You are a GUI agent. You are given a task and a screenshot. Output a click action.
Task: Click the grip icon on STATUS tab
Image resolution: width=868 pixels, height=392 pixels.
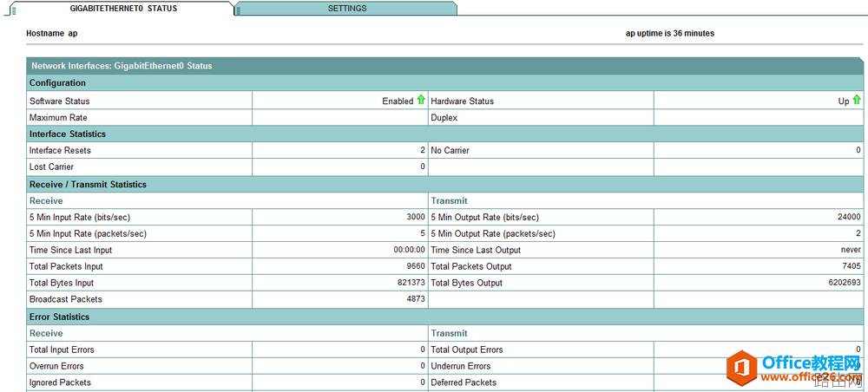pos(14,10)
